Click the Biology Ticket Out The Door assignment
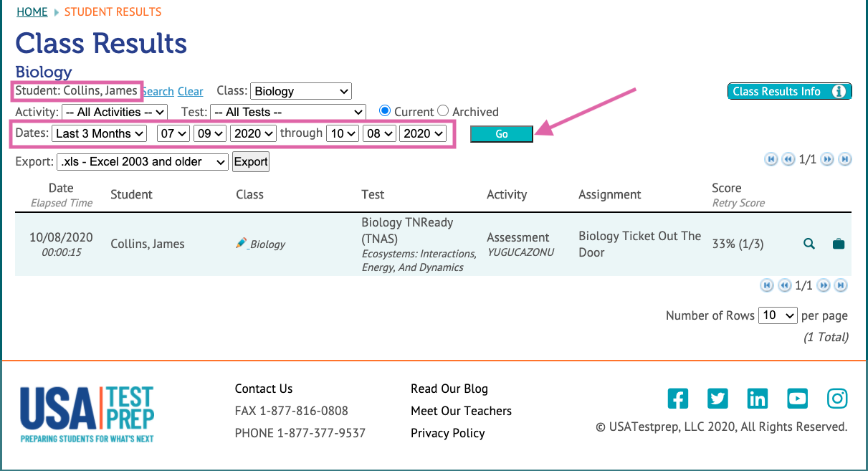868x471 pixels. pyautogui.click(x=639, y=244)
